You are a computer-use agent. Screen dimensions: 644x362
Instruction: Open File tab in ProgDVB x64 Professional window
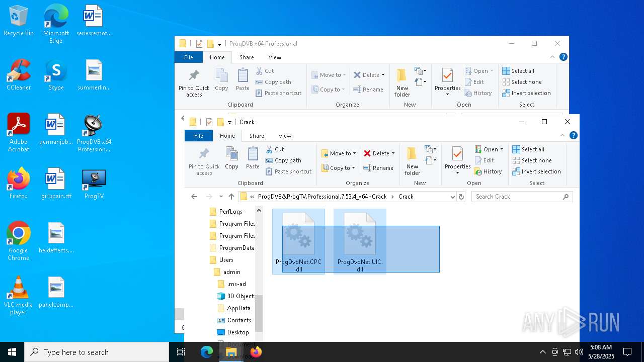tap(189, 57)
